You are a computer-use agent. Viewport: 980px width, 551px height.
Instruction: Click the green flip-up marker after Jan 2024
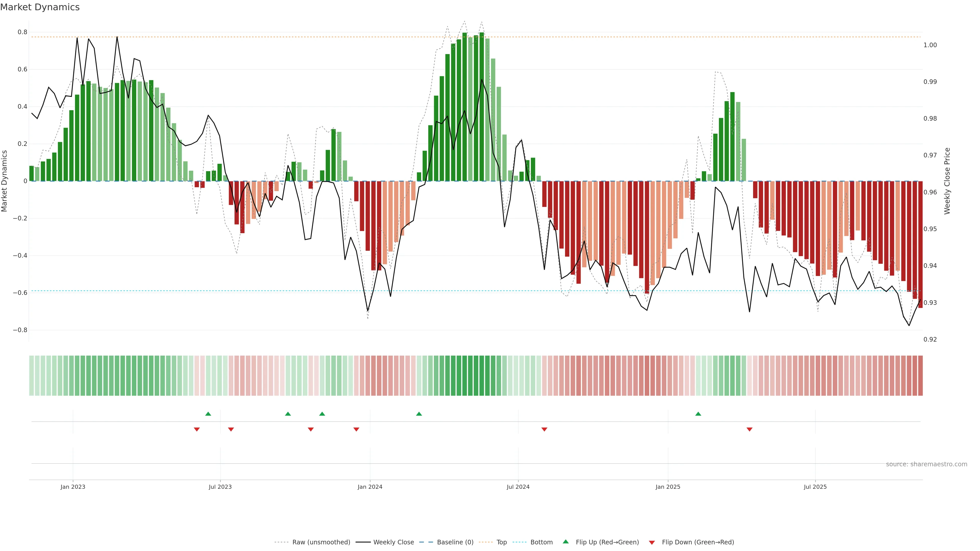[x=419, y=414]
